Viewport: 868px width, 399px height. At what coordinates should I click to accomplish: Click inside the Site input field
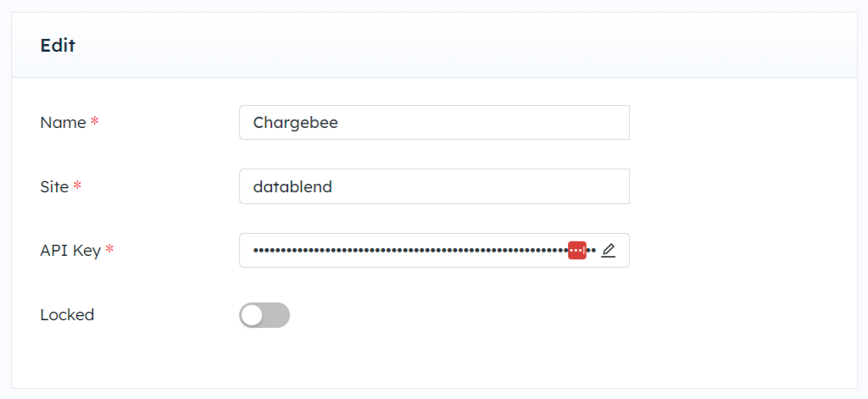pos(435,186)
